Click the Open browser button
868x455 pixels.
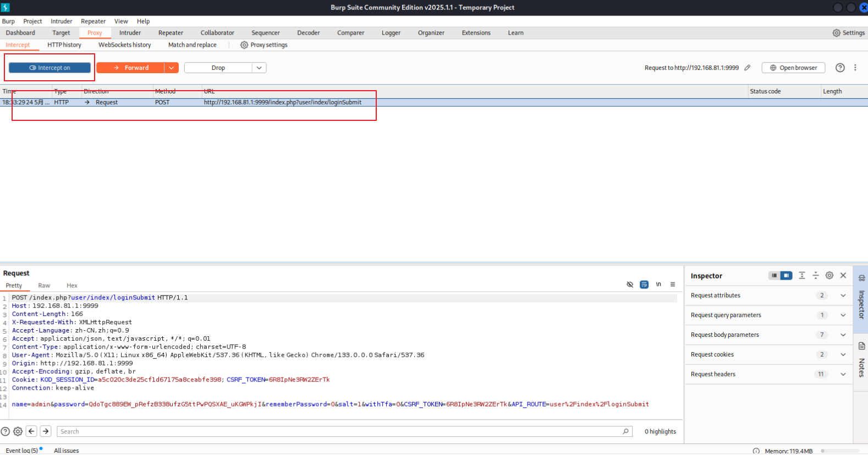click(x=793, y=68)
